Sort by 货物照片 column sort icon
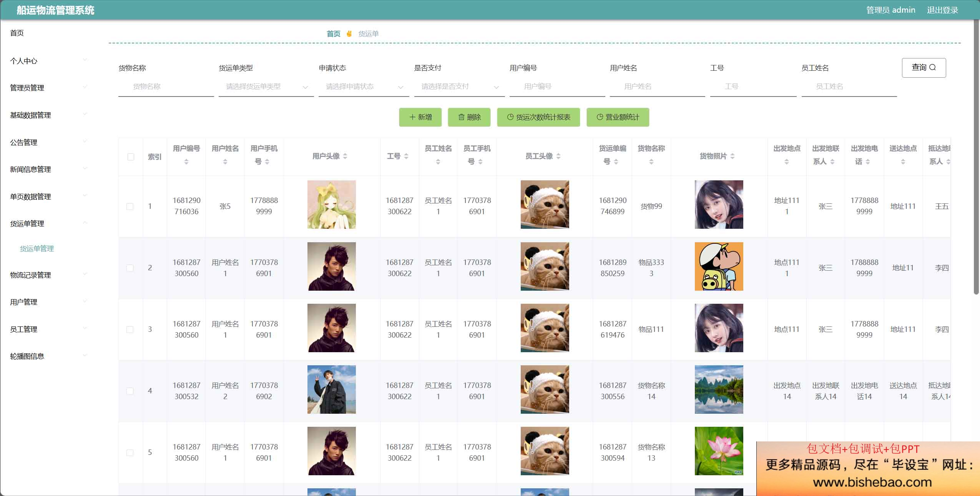This screenshot has height=496, width=980. pos(733,156)
